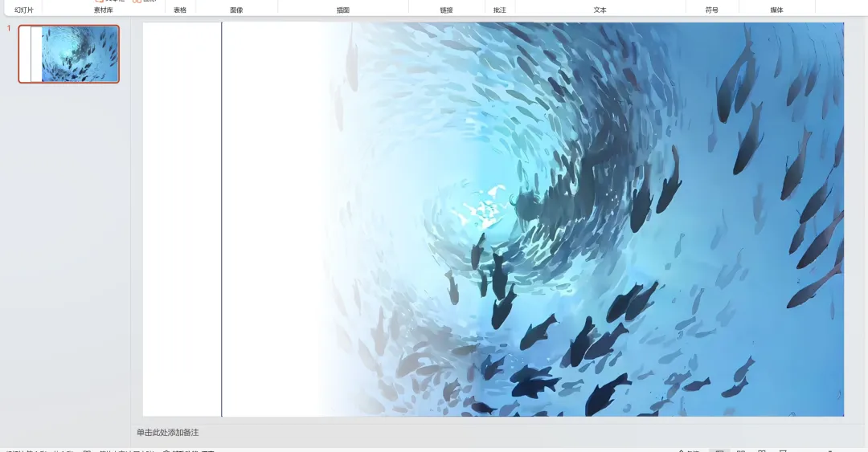
Task: Click the 链接 ribbon group label
Action: 446,10
